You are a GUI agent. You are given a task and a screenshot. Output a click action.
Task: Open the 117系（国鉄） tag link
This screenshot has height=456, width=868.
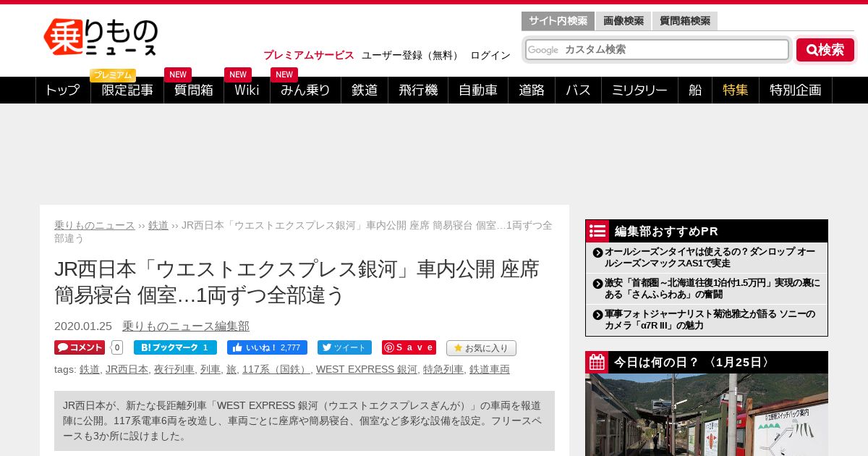[276, 369]
